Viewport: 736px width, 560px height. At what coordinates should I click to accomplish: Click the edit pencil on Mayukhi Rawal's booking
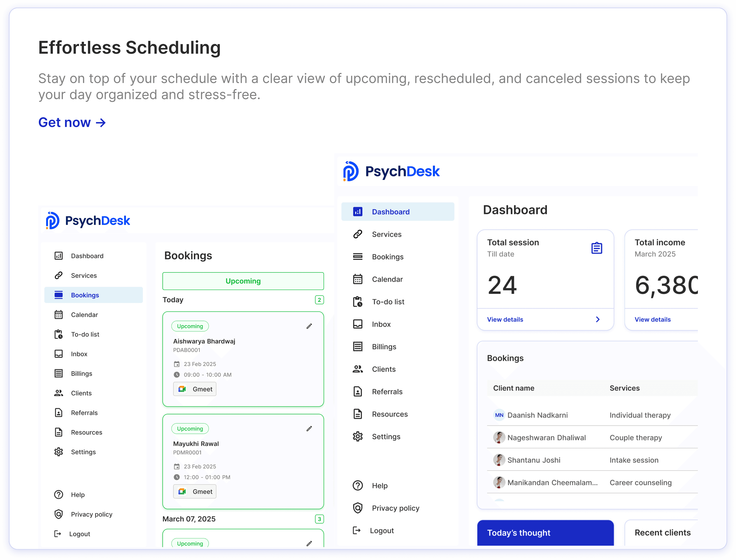pyautogui.click(x=309, y=428)
